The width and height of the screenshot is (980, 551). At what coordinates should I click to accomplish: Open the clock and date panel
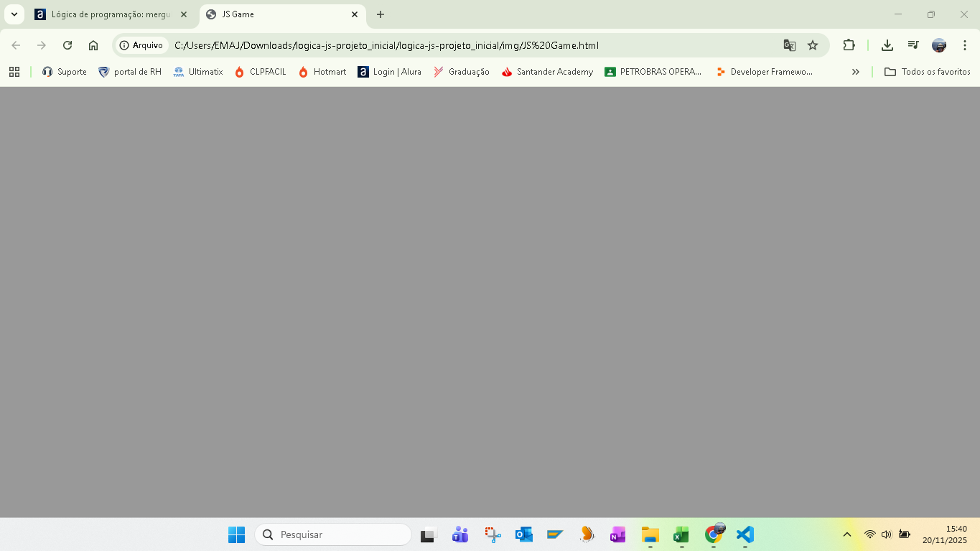tap(945, 534)
